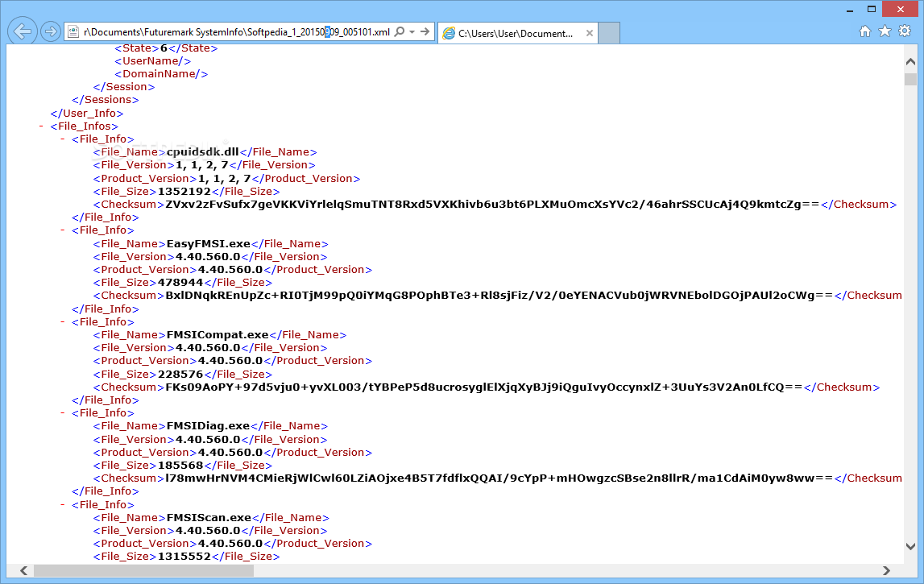
Task: Click the DomainName empty tag
Action: (161, 74)
